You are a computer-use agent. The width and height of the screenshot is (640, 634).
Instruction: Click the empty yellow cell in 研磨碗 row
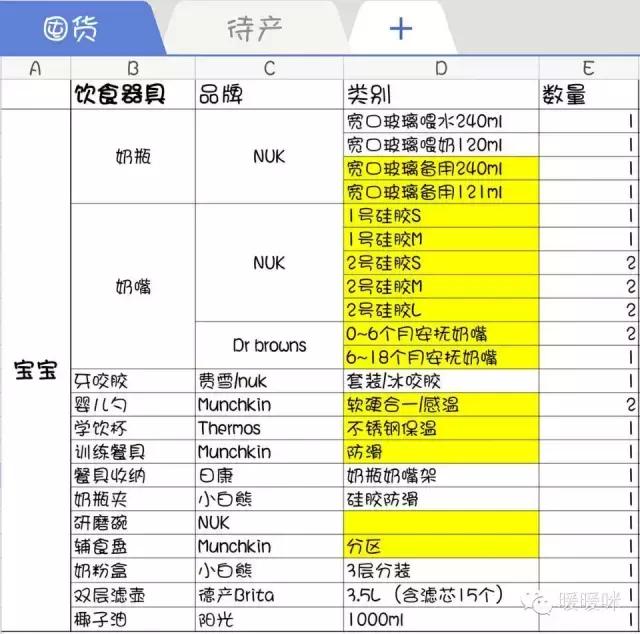point(441,523)
